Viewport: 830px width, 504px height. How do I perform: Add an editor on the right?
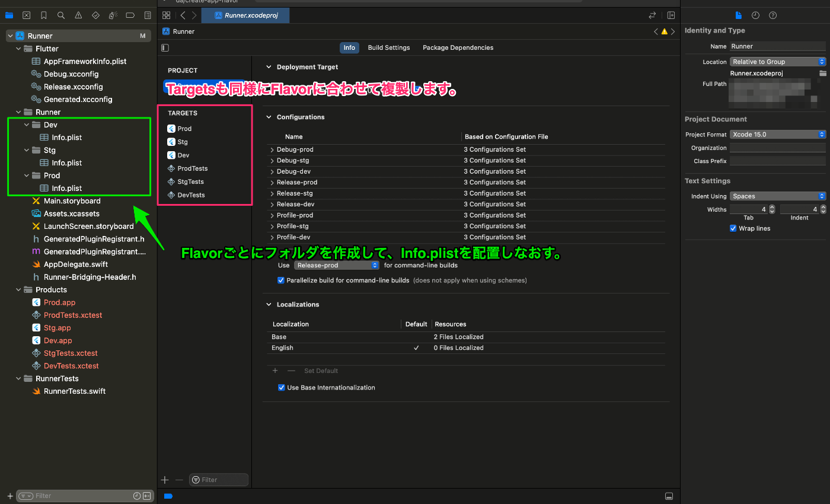(671, 15)
